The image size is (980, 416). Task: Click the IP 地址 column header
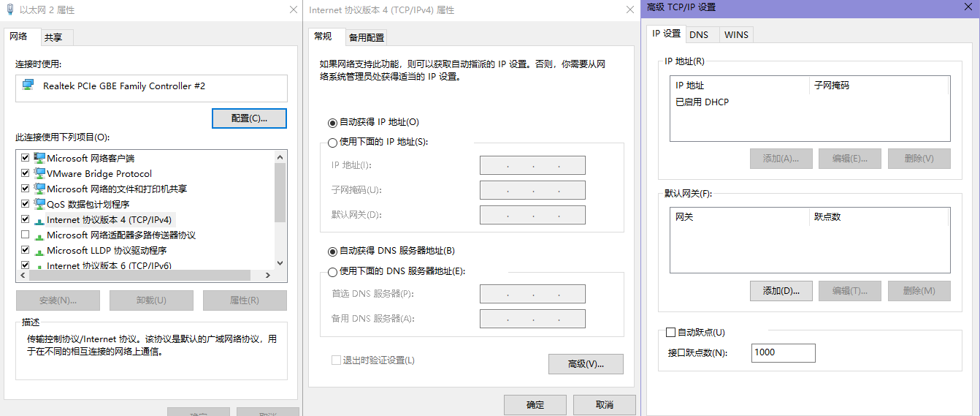pyautogui.click(x=740, y=86)
